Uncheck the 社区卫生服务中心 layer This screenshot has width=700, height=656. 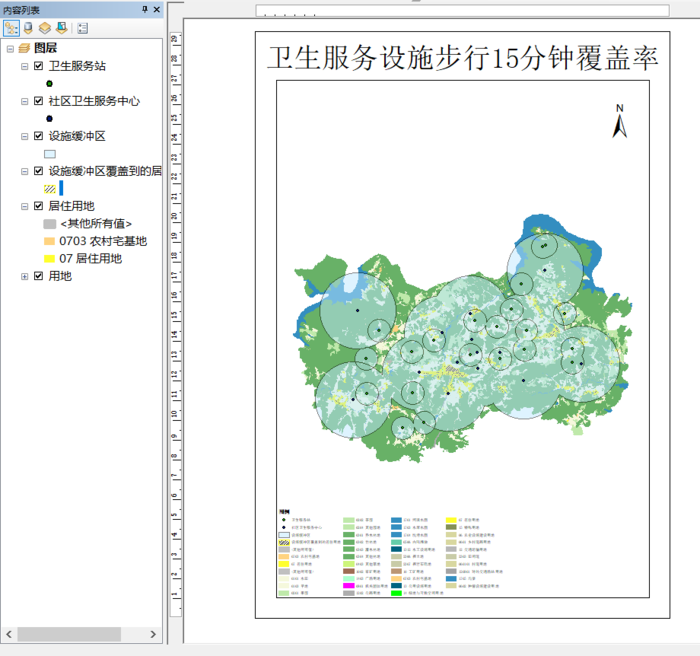[x=38, y=101]
